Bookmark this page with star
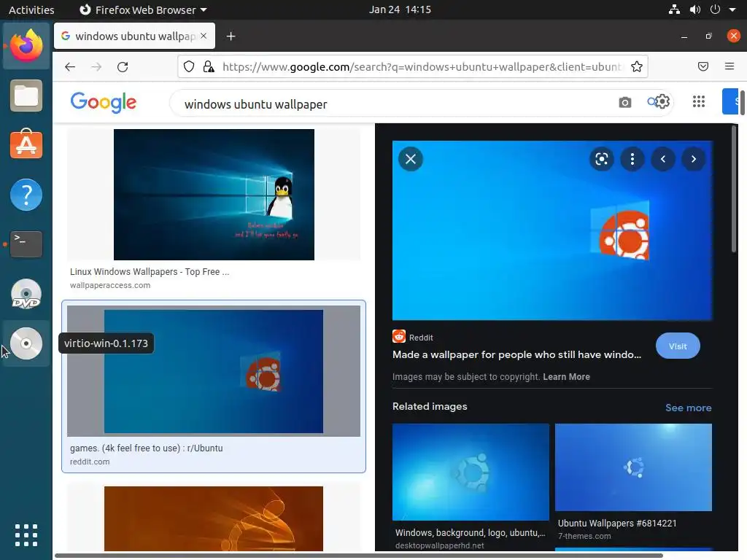The image size is (747, 560). [x=636, y=66]
